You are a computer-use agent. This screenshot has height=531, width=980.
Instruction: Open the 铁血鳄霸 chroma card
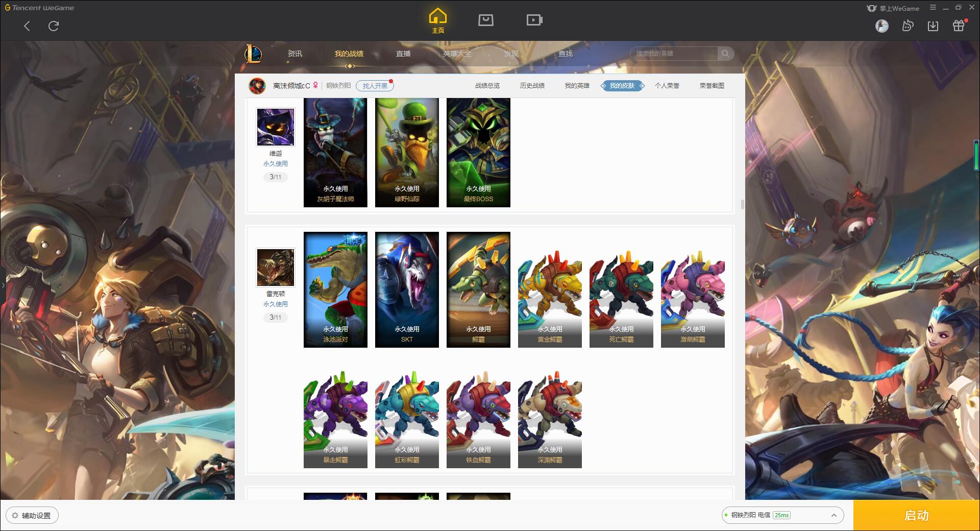[x=478, y=419]
